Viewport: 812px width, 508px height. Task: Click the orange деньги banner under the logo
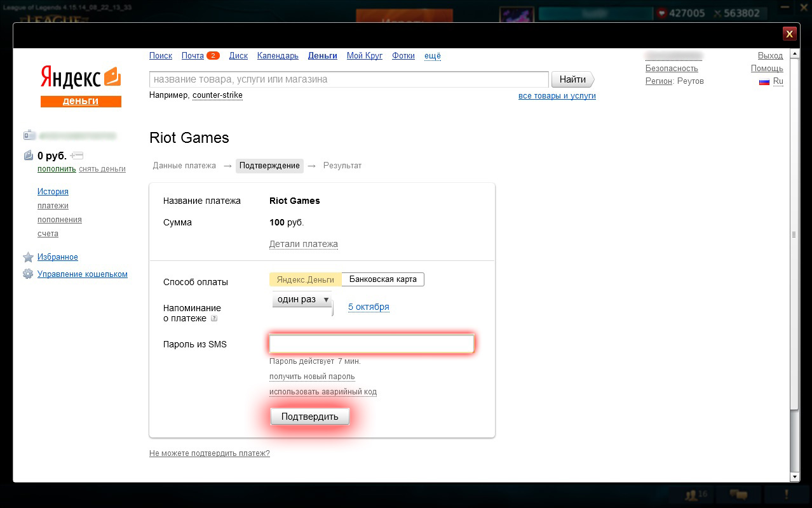click(x=81, y=101)
